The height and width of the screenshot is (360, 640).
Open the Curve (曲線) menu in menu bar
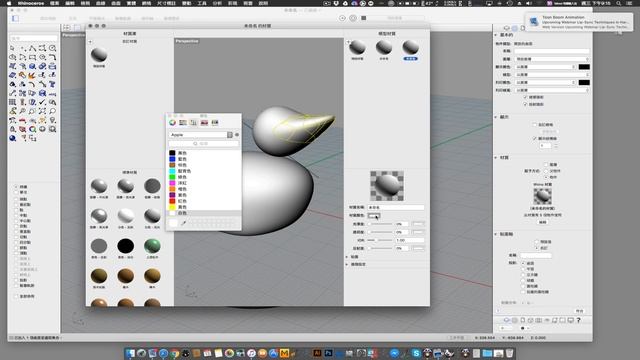click(x=100, y=3)
